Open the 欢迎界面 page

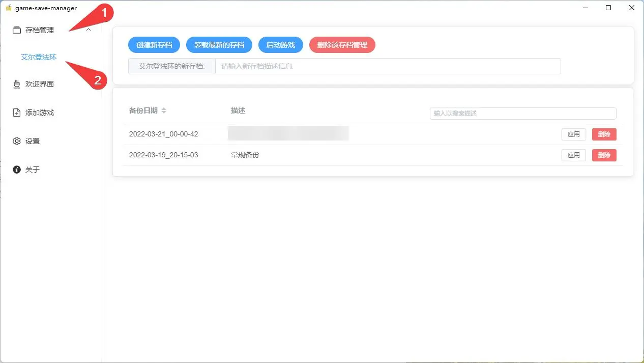pyautogui.click(x=40, y=84)
